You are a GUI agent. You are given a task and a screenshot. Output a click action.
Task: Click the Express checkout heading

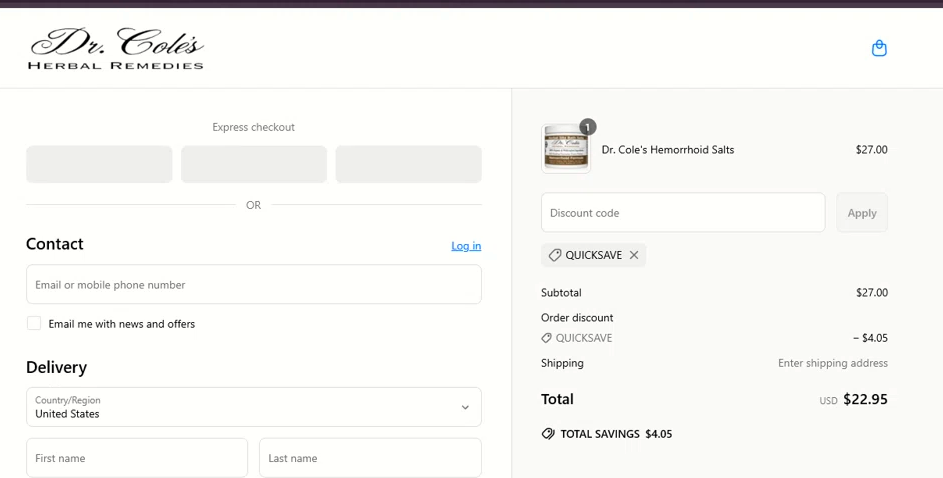254,127
